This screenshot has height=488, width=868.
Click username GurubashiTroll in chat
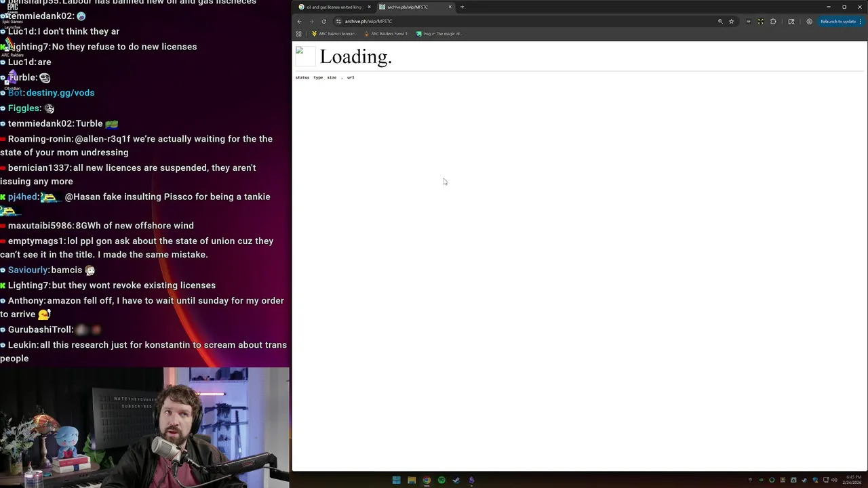point(41,329)
